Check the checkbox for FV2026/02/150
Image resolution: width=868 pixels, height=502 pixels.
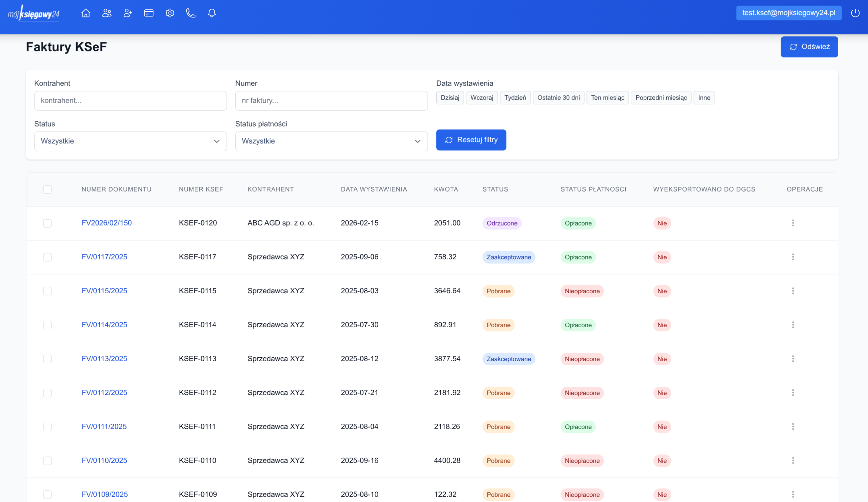(47, 223)
